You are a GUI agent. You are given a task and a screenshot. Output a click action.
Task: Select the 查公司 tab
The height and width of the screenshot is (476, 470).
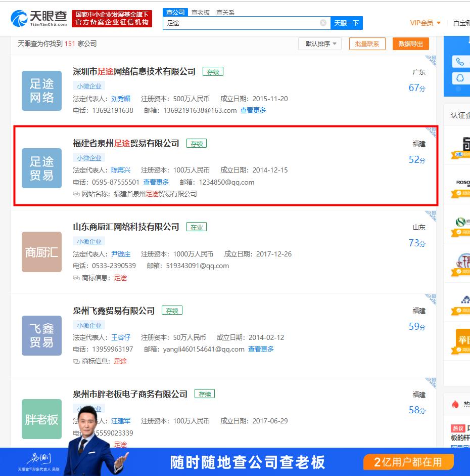[x=175, y=12]
